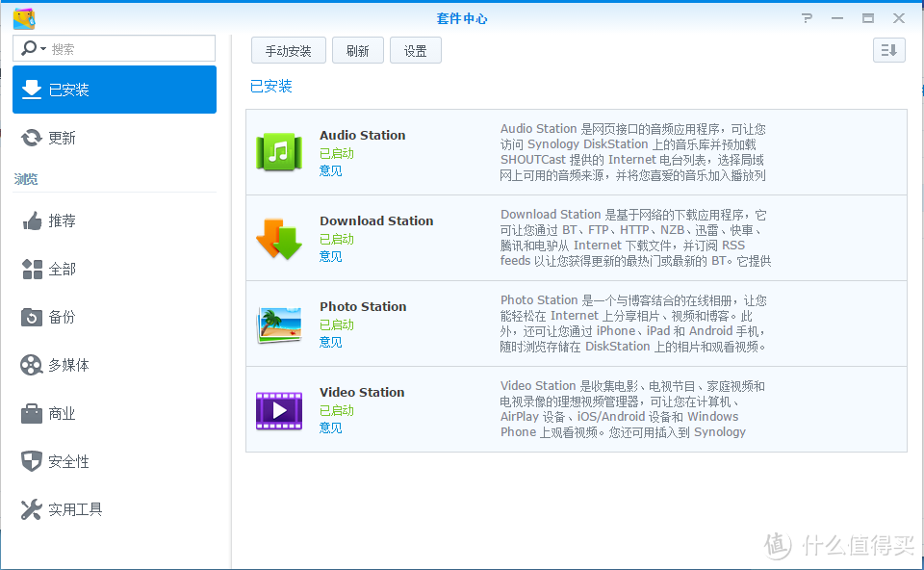Click the 搜索 search input field
The width and height of the screenshot is (924, 570).
point(114,48)
